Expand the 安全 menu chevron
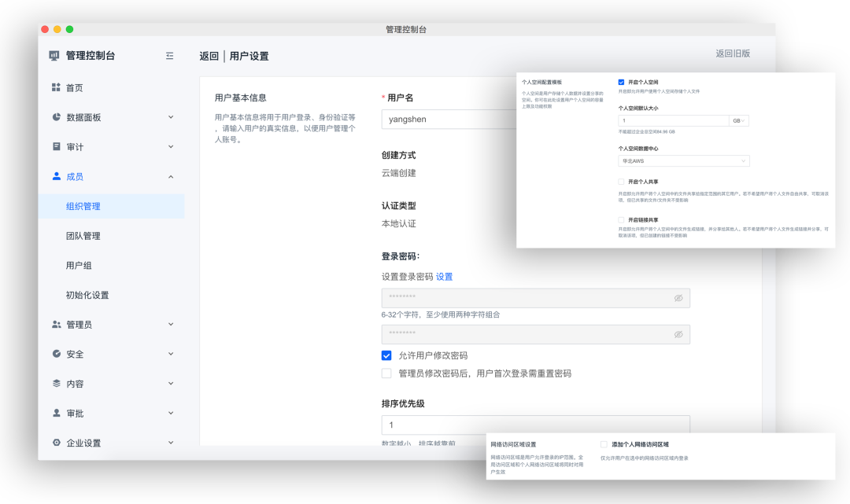The image size is (850, 504). click(x=171, y=354)
